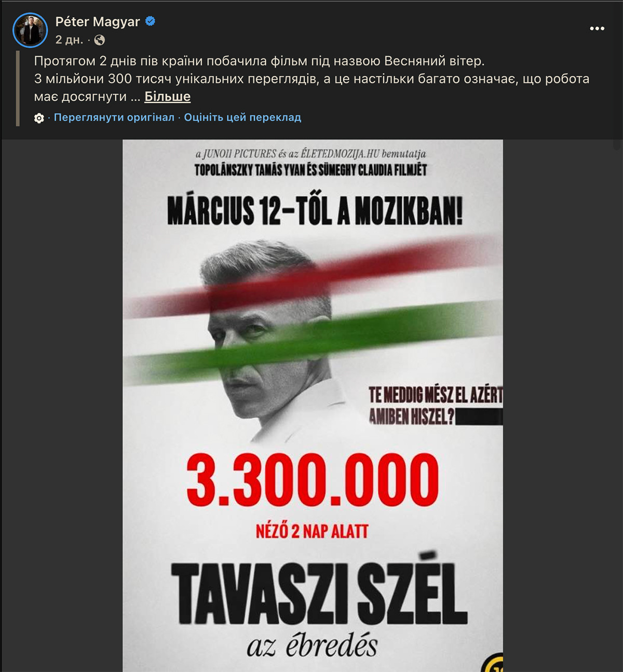Open the three-dot post options menu

point(597,29)
